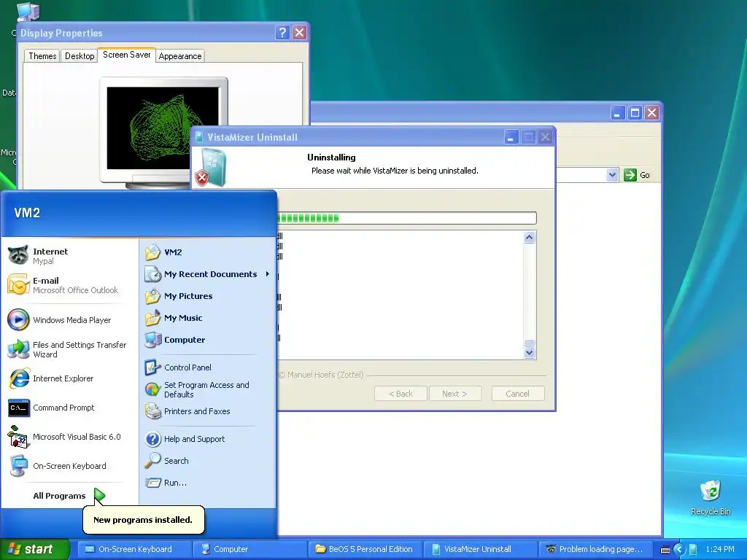The height and width of the screenshot is (560, 747).
Task: Click the < Back button
Action: (x=400, y=393)
